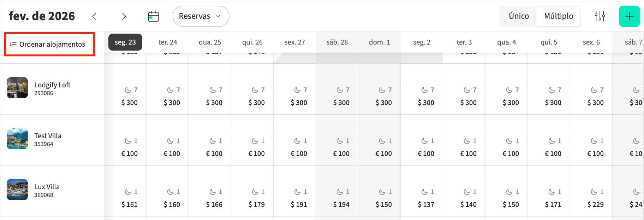Viewport: 644px width, 220px height.
Task: Click the green plus add button
Action: (x=629, y=16)
